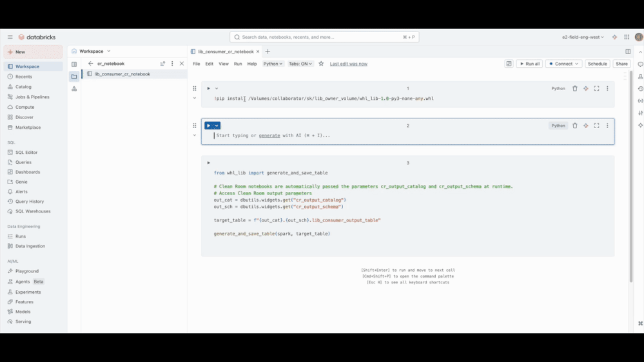Image resolution: width=644 pixels, height=362 pixels.
Task: Go back using the arrow beside cr_notebook
Action: (91, 64)
